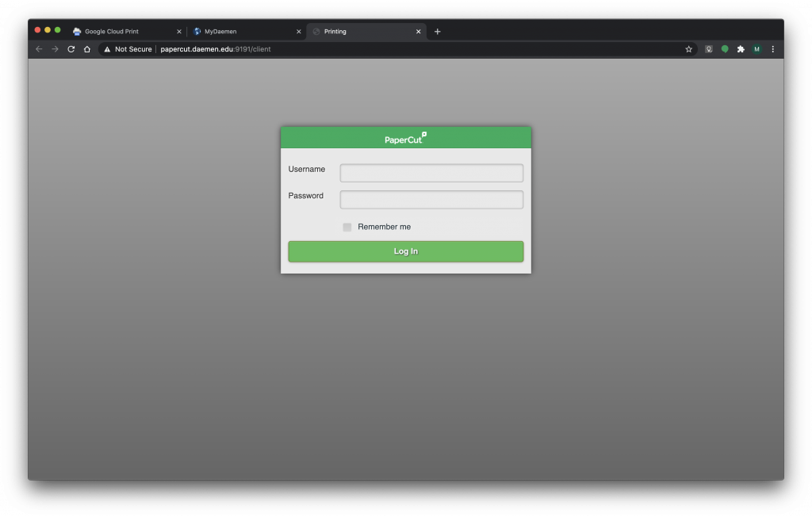Click the yellow minimize window button
This screenshot has height=517, width=812.
48,30
